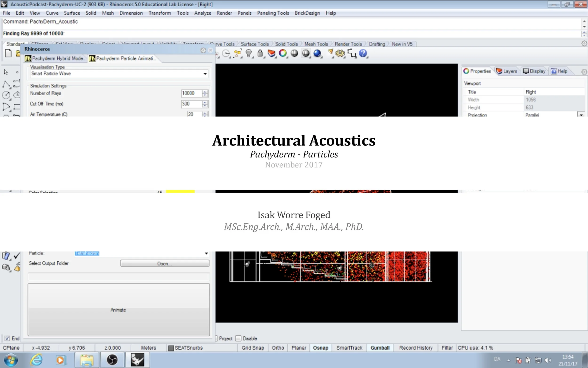The width and height of the screenshot is (588, 368).
Task: Open the Particle shape dropdown
Action: pyautogui.click(x=206, y=253)
